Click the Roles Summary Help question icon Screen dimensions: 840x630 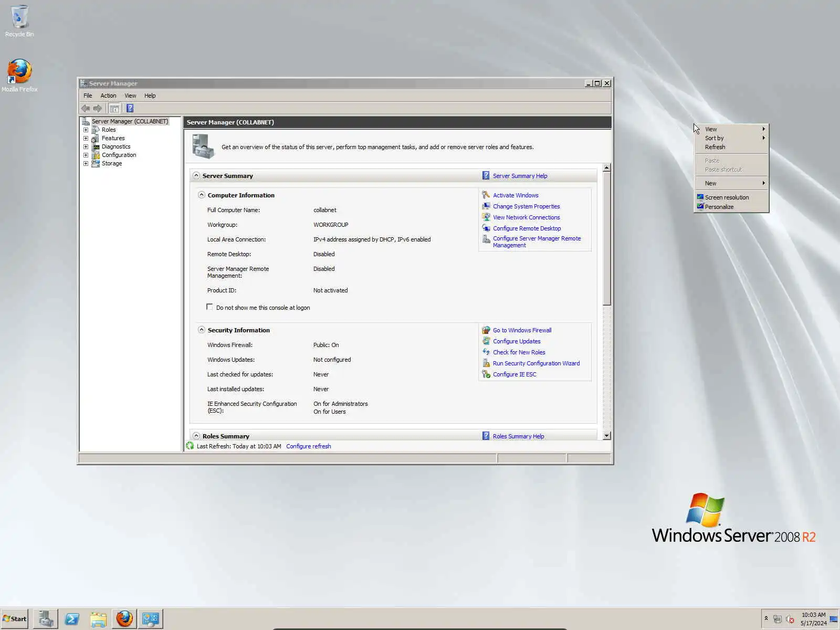click(x=486, y=436)
